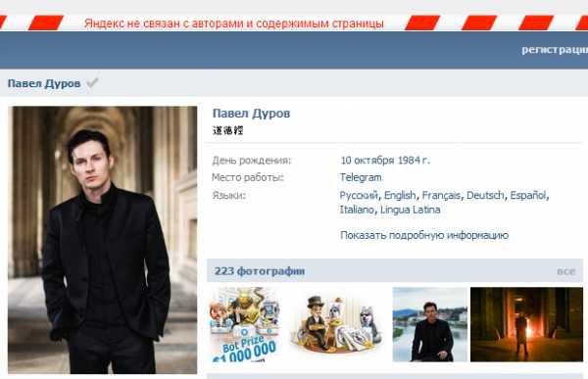The image size is (588, 379).
Task: Open the cartoon painter characters photo thumbnail
Action: pos(336,324)
